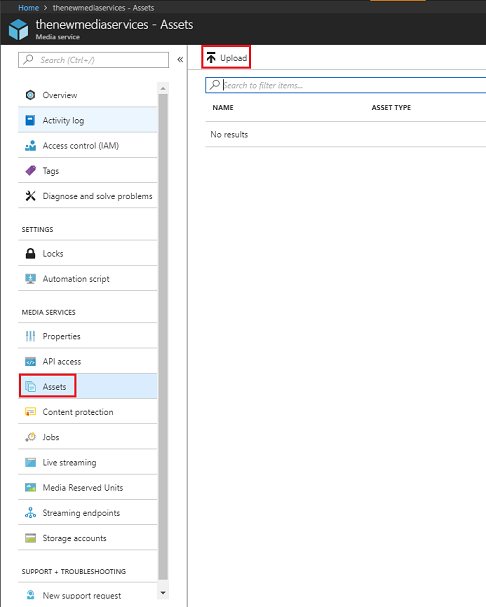The image size is (486, 607).
Task: Open the Activity log menu item
Action: pyautogui.click(x=88, y=120)
